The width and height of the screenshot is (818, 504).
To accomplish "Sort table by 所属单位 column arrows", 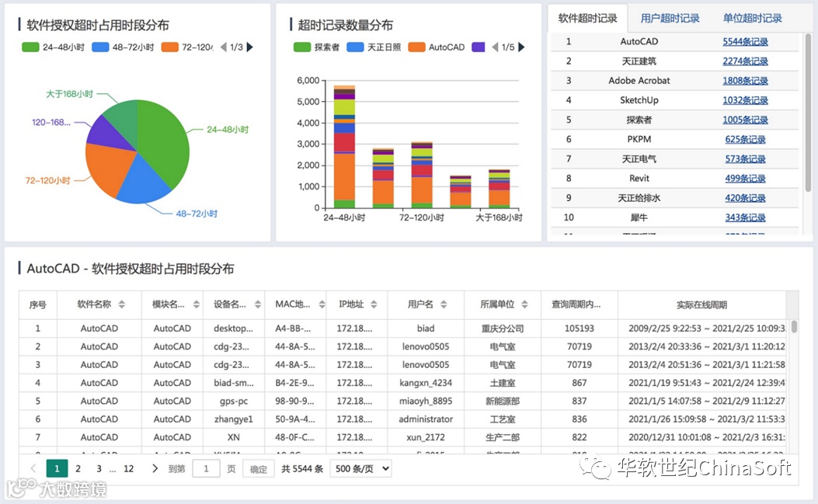I will [524, 304].
